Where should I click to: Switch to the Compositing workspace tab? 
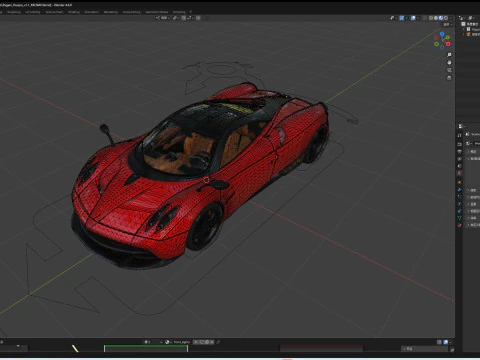click(x=131, y=12)
